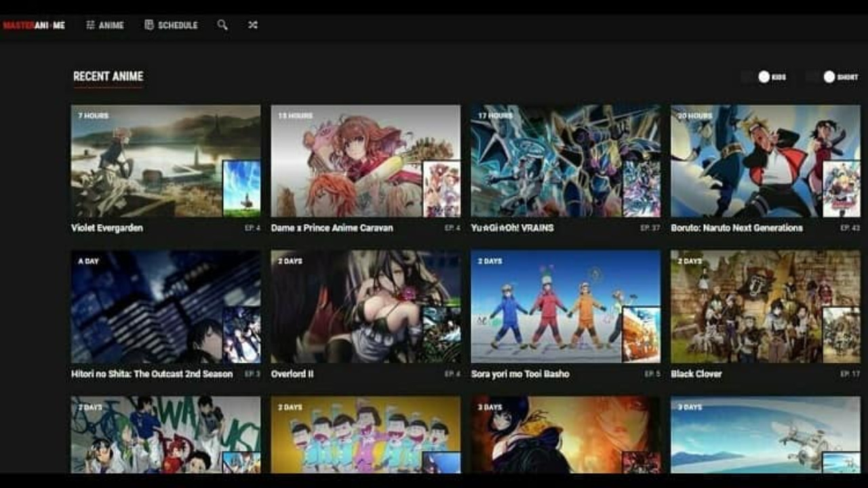The width and height of the screenshot is (868, 488).
Task: Click EP. 43 label of Boruto
Action: tap(850, 228)
